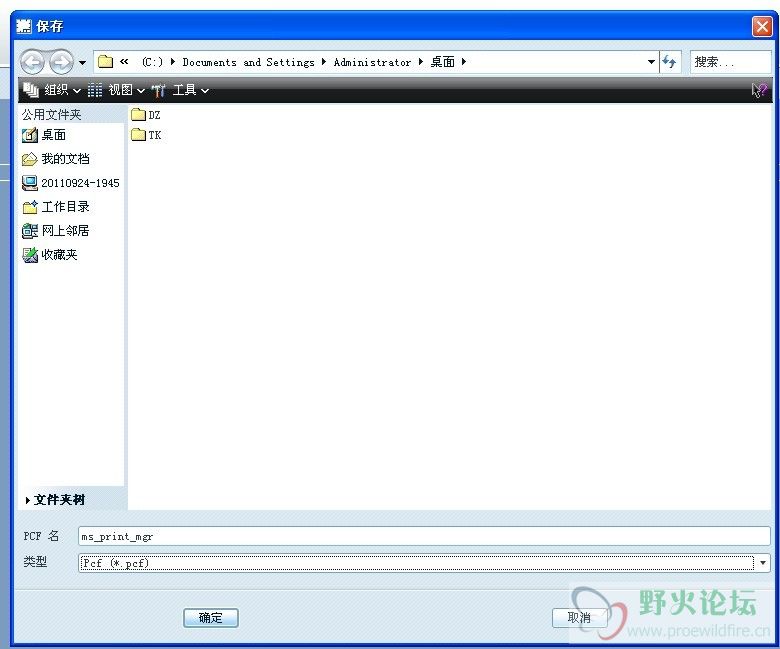Open the 视图 menu
780x649 pixels.
pos(126,90)
